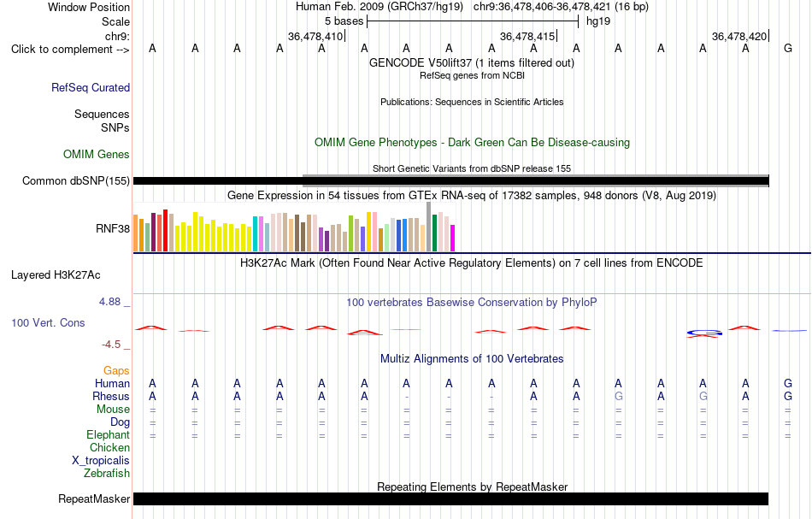Click the RNF38 gene expression label
Viewport: 812px width, 519px height.
click(112, 228)
